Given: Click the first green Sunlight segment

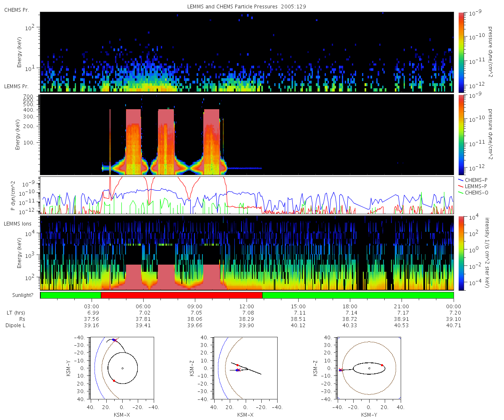Looking at the screenshot, I should pos(71,295).
